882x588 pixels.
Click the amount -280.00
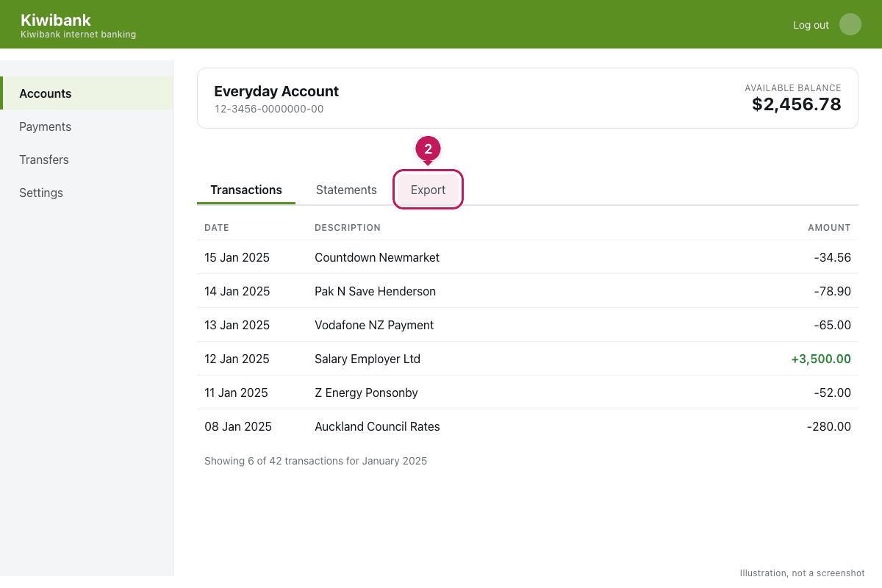click(x=829, y=426)
